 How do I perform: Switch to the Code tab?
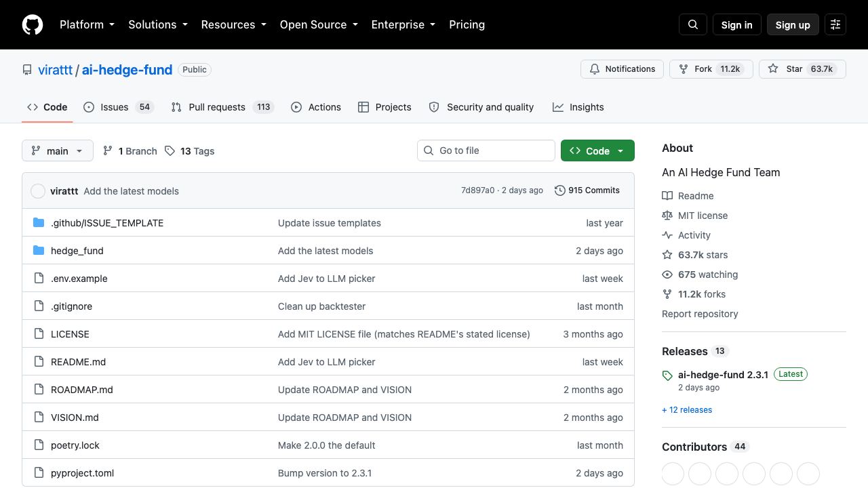(47, 107)
